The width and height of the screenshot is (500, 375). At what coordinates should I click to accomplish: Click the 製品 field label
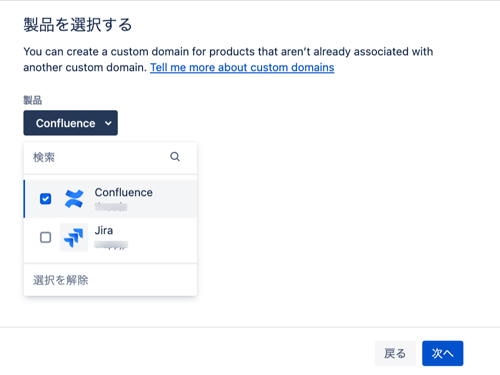(32, 100)
